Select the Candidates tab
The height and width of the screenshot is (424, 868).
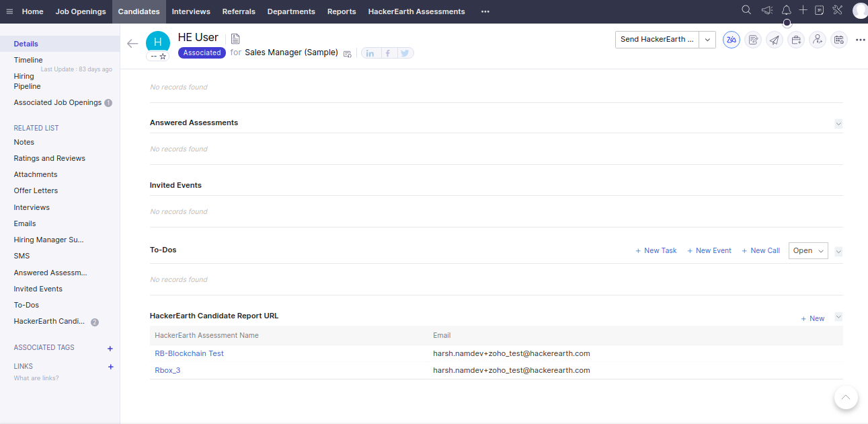click(139, 11)
